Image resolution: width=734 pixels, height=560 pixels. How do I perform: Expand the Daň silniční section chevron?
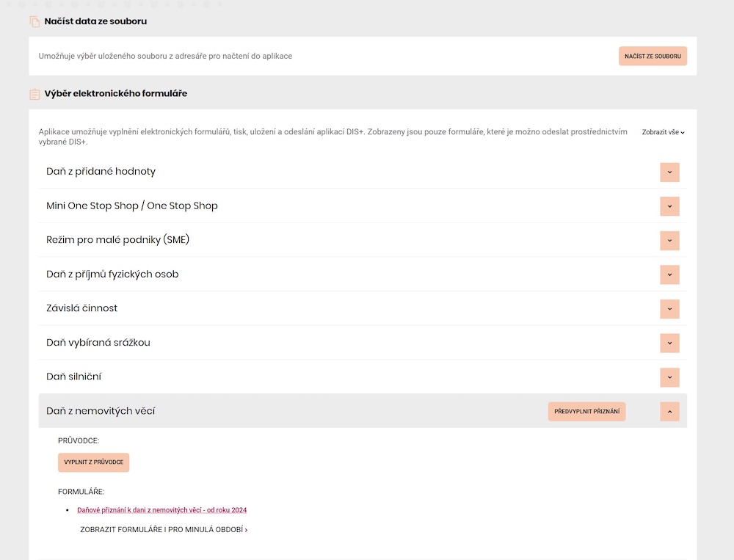tap(669, 377)
